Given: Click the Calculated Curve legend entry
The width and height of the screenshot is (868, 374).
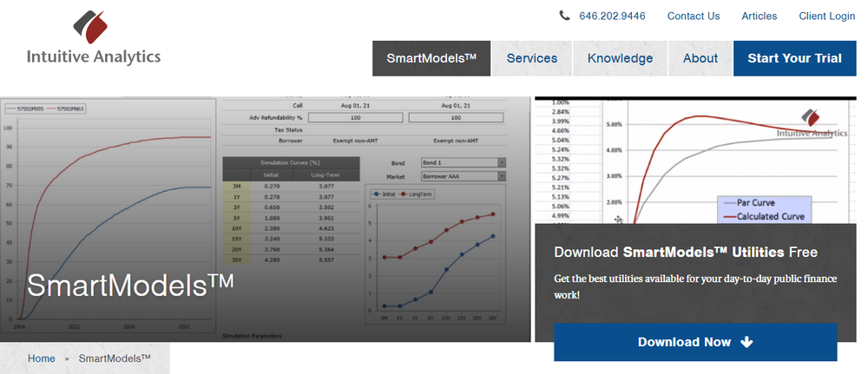Looking at the screenshot, I should (x=764, y=216).
